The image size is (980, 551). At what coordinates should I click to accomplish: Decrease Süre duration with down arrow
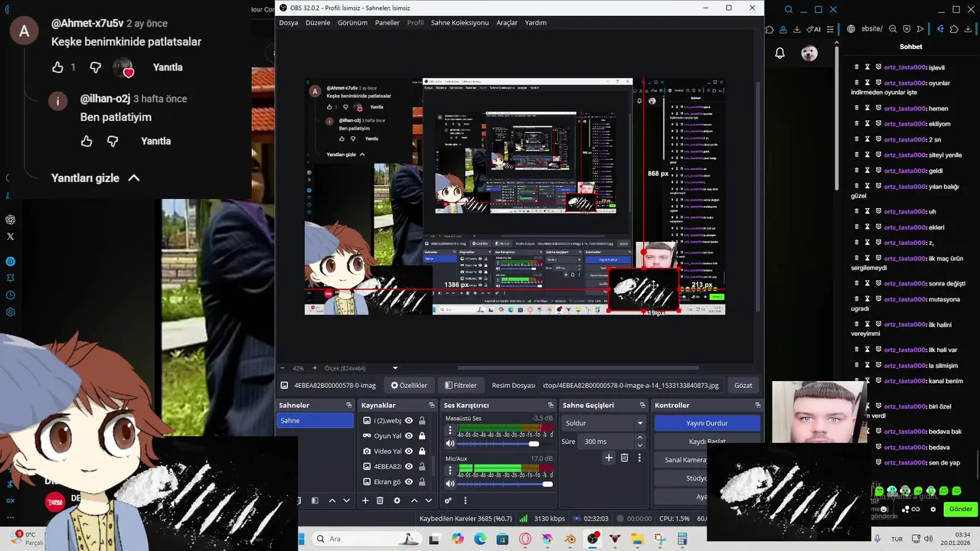click(x=640, y=445)
